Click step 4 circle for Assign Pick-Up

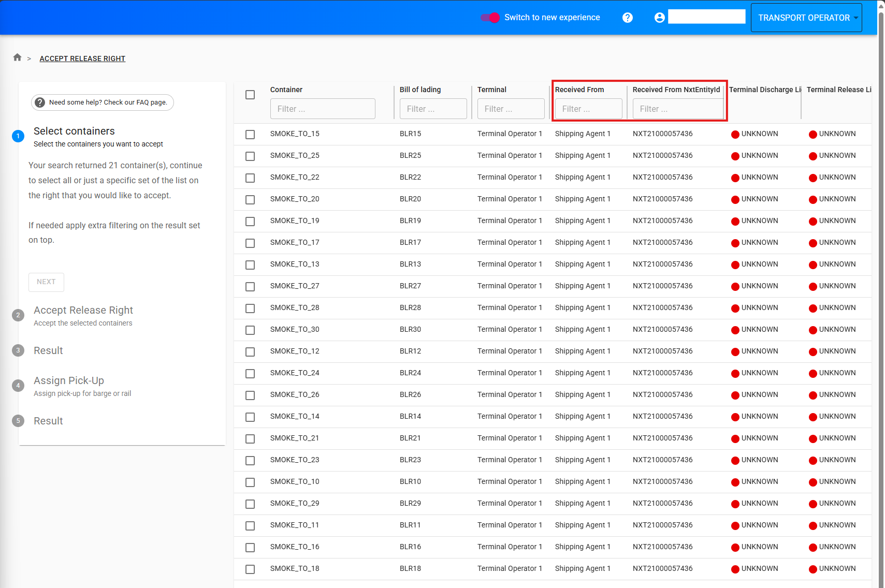click(x=18, y=386)
